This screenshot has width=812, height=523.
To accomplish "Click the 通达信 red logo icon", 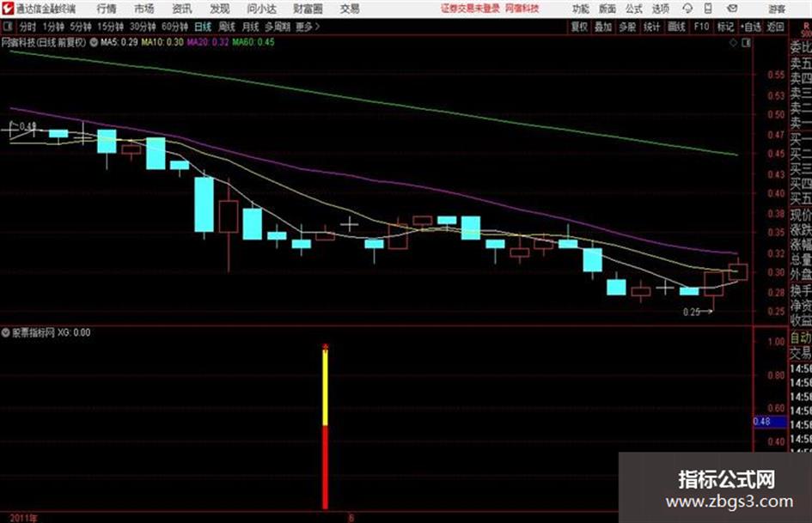I will point(7,9).
